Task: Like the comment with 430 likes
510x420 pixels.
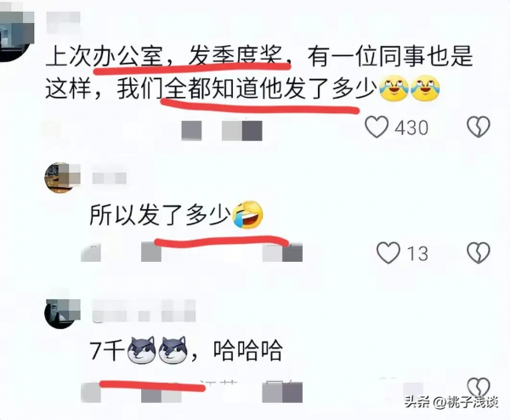Action: (377, 127)
